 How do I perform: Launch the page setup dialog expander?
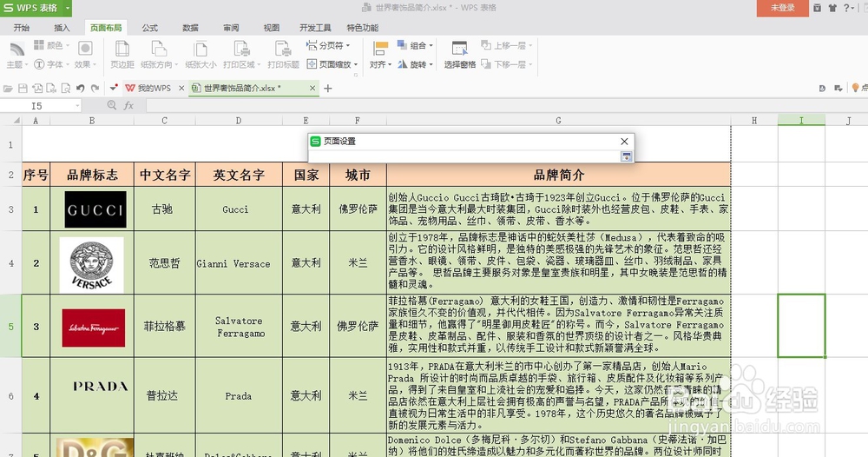[x=356, y=74]
